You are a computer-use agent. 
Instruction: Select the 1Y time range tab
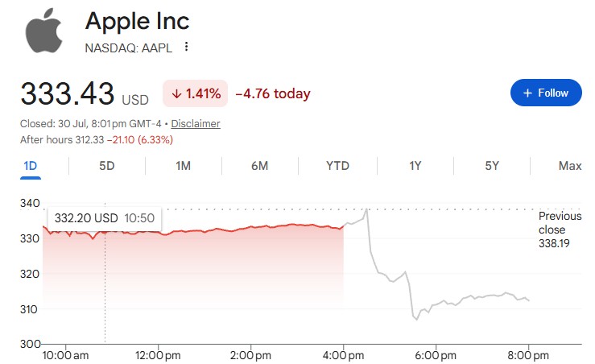[x=415, y=166]
